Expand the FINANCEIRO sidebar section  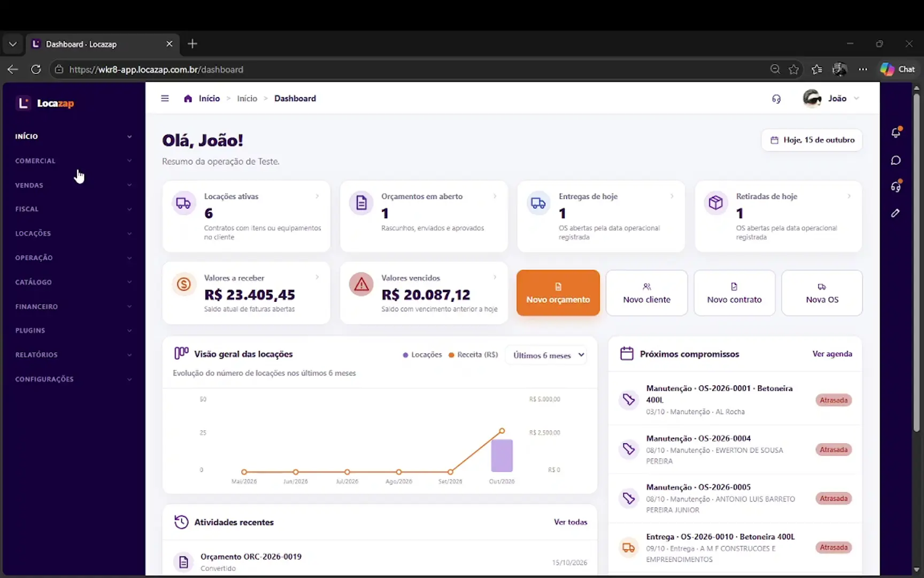pyautogui.click(x=73, y=307)
